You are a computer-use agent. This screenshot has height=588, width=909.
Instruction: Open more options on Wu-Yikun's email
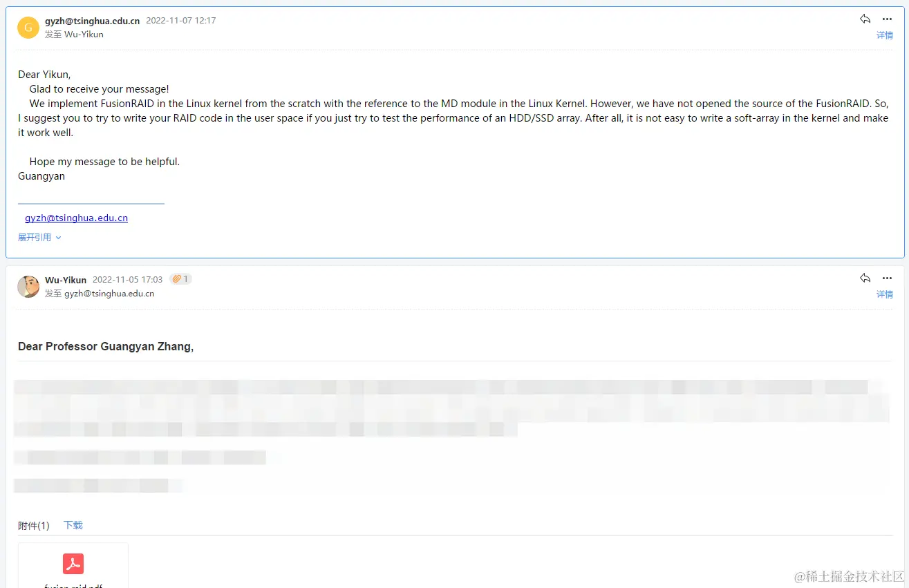pos(888,278)
